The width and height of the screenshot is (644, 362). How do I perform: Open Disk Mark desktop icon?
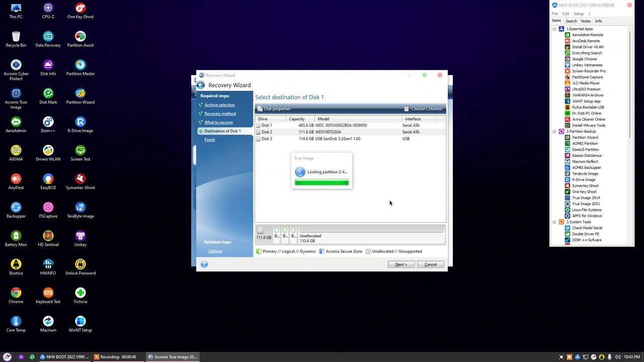[48, 97]
